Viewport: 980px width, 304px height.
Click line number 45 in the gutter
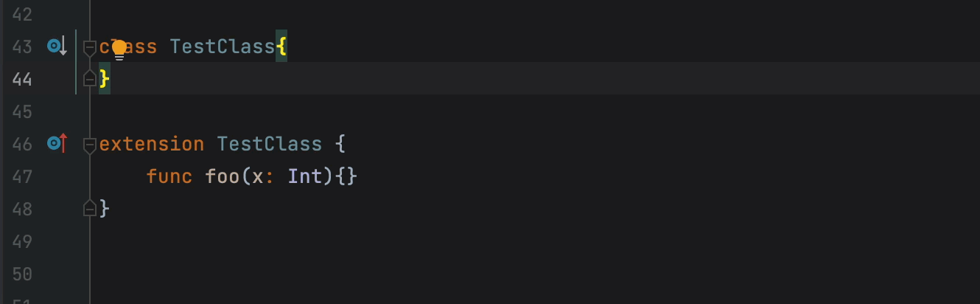[23, 111]
